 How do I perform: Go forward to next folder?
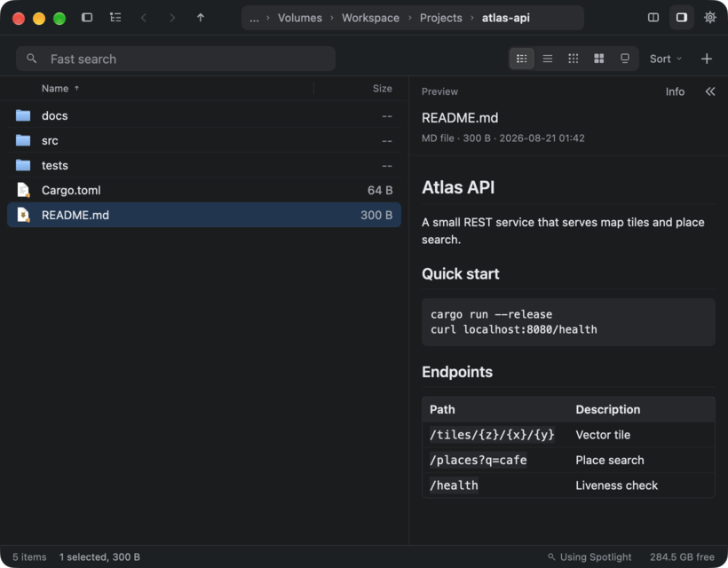click(172, 18)
